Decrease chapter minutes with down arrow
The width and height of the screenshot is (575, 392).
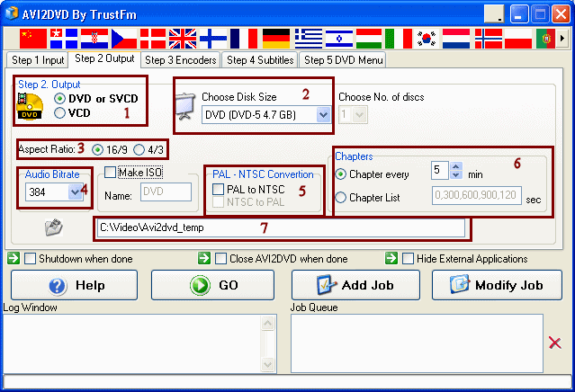tap(456, 175)
